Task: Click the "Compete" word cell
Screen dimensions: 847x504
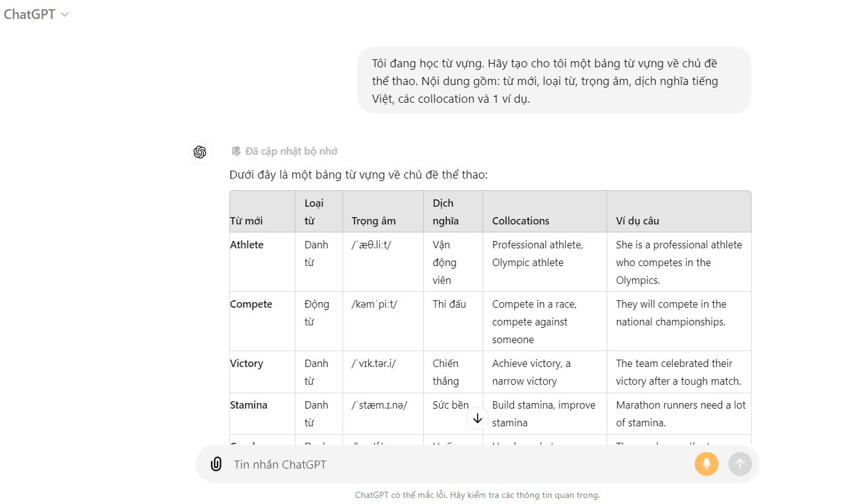Action: pos(251,304)
